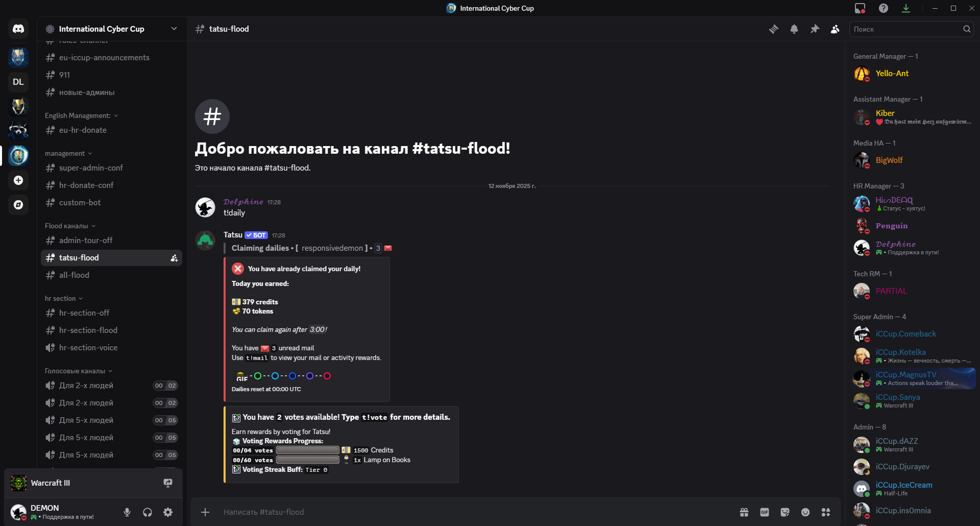Collapse the management category

[x=68, y=153]
